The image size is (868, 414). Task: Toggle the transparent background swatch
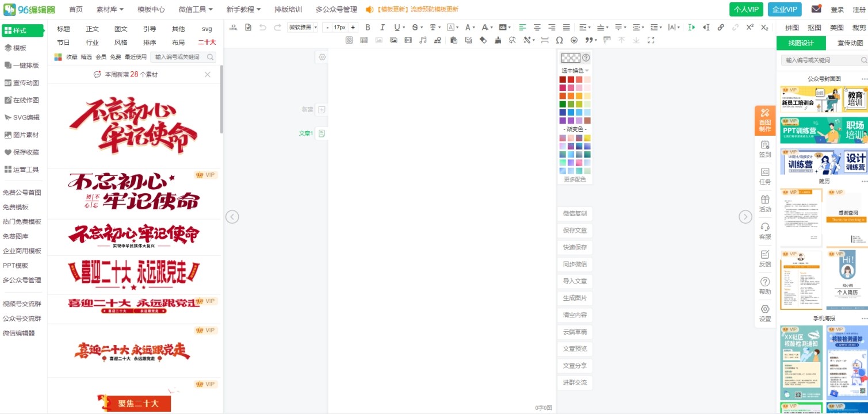click(x=570, y=57)
